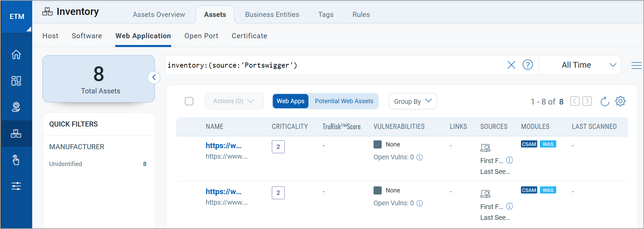Open the Dashboard icon in sidebar
Viewport: 644px width, 229px height.
(x=16, y=81)
